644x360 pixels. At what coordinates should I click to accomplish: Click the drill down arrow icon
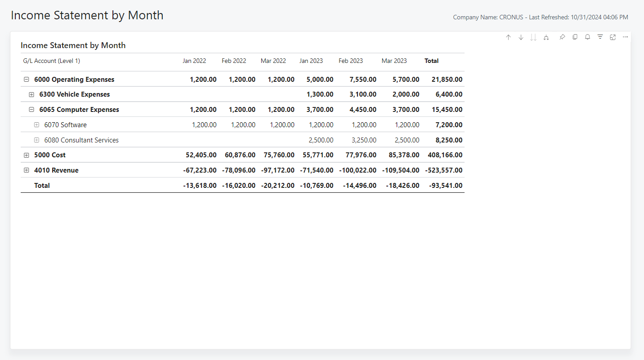(x=521, y=37)
